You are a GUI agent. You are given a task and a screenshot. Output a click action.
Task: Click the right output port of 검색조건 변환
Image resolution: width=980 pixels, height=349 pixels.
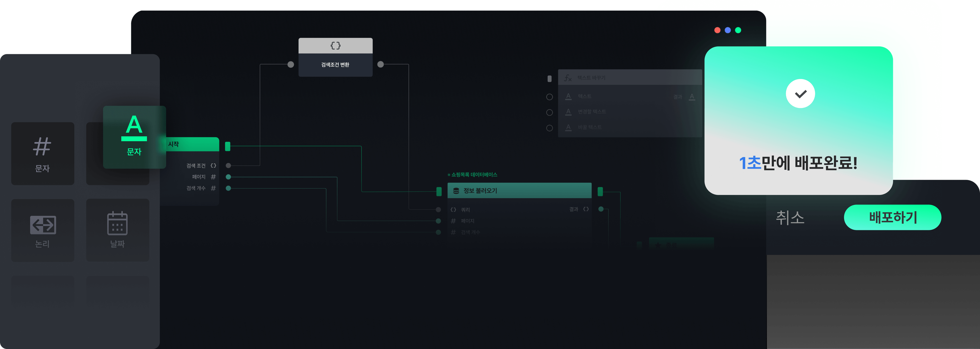[381, 64]
